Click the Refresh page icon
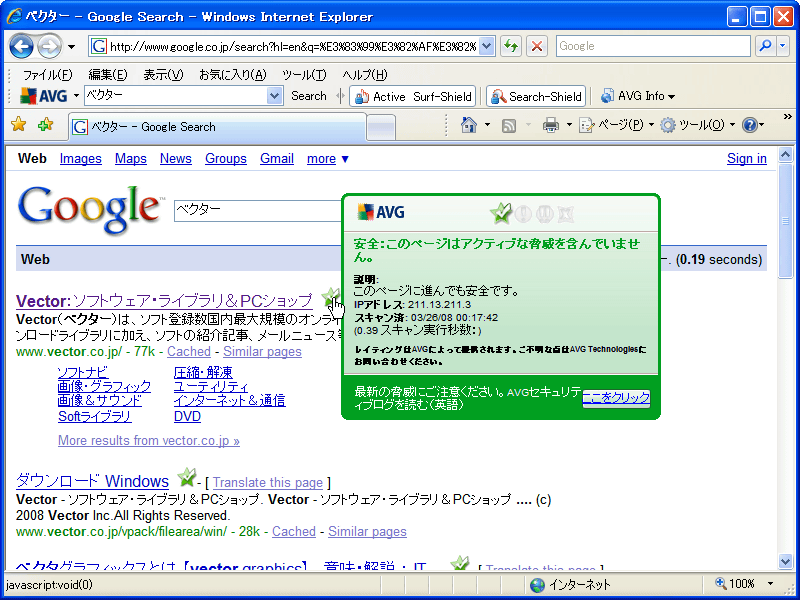This screenshot has height=600, width=800. [510, 46]
